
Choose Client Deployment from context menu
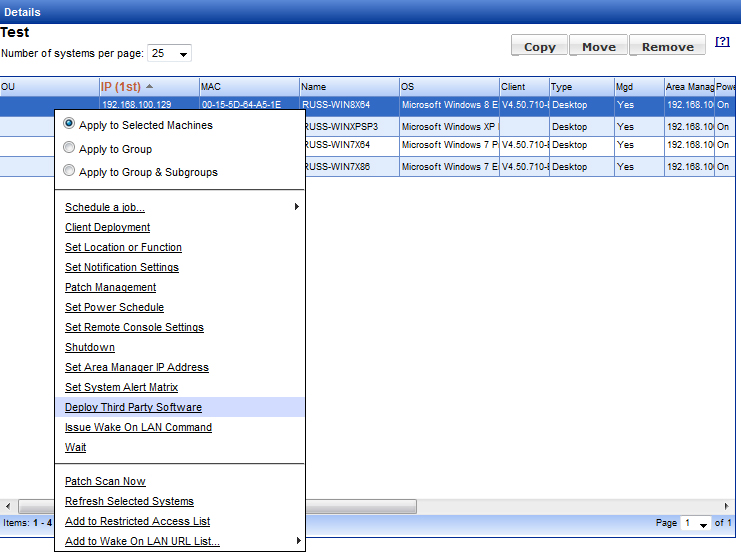107,227
